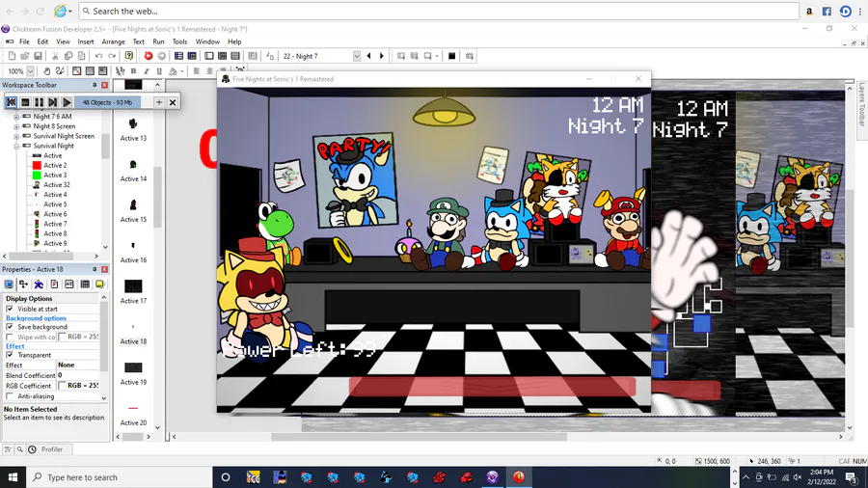Click the red Run Application icon
Screen dimensions: 868x488
(x=149, y=56)
